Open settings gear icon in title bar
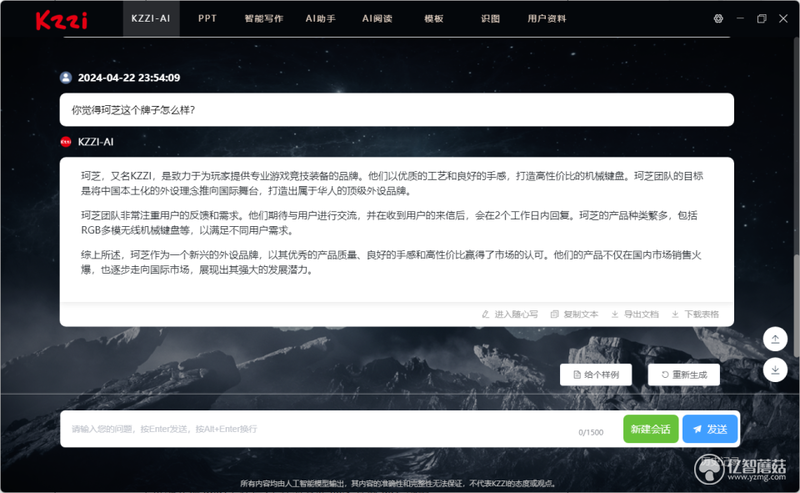 718,18
